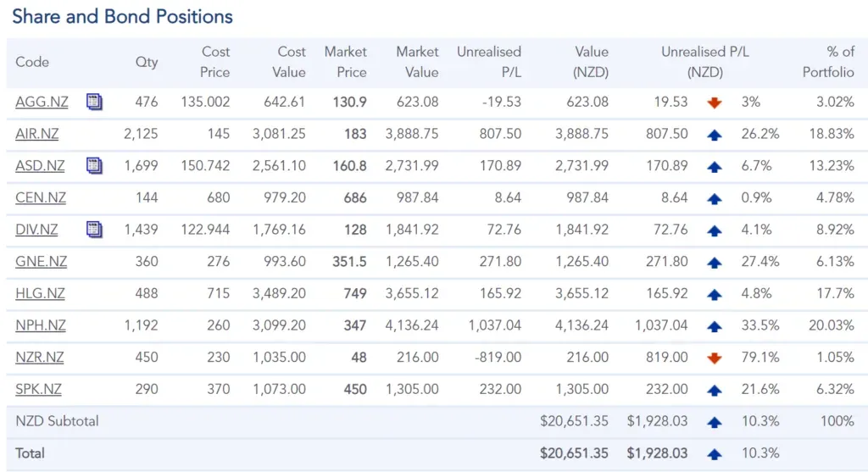Click the blue up arrow in the HLG.NZ row
The image size is (868, 472).
tap(714, 294)
